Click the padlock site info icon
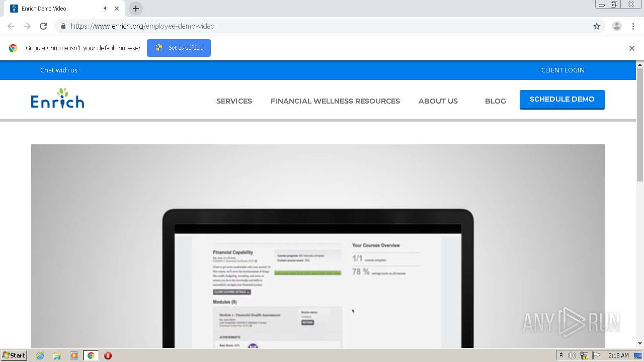 (63, 26)
